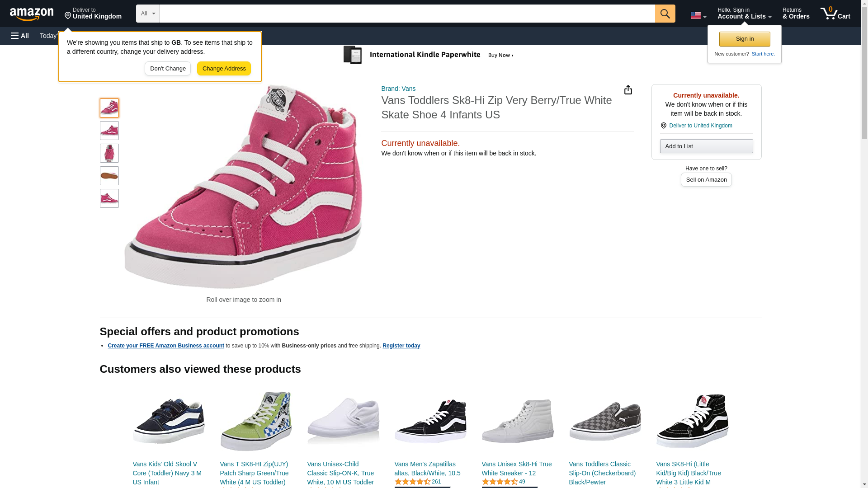Click the share icon beside product title
Image resolution: width=868 pixels, height=488 pixels.
coord(628,90)
